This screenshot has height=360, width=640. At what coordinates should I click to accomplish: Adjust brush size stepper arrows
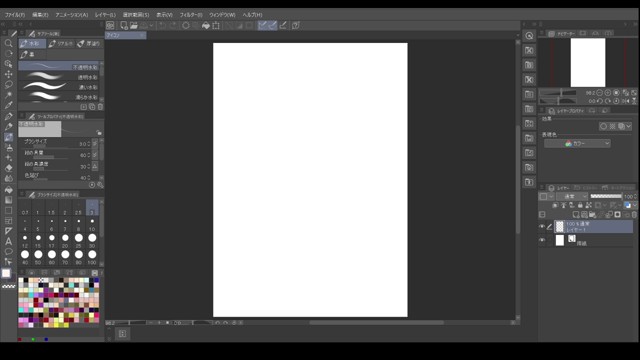tap(89, 144)
